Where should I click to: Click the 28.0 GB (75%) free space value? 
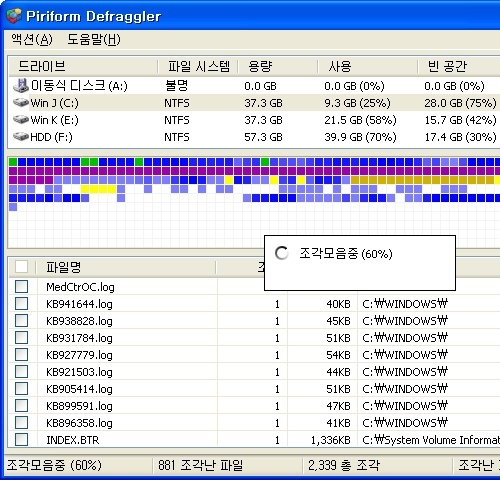click(460, 103)
